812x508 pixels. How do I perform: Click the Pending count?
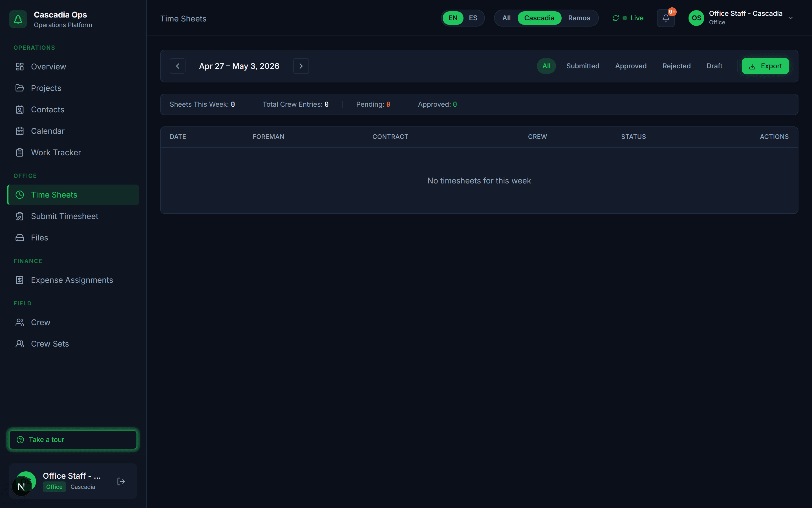point(373,104)
